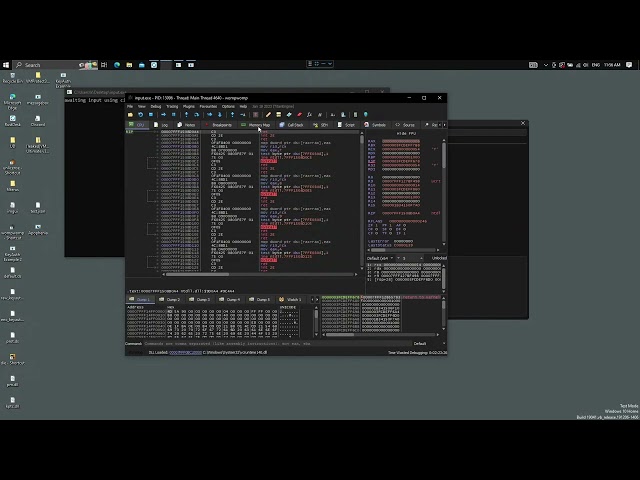The width and height of the screenshot is (640, 480).
Task: Open intermodular calls toolbar icon
Action: tap(343, 115)
